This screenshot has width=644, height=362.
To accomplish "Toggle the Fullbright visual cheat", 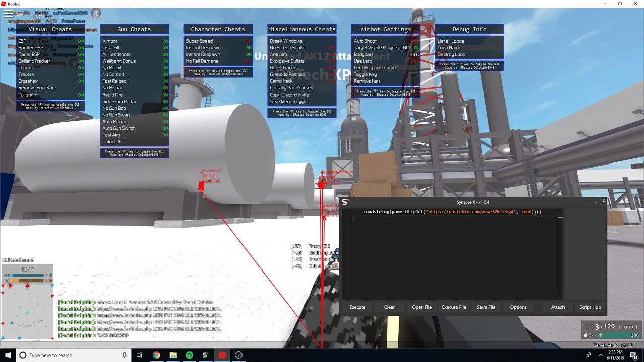I will [x=50, y=95].
